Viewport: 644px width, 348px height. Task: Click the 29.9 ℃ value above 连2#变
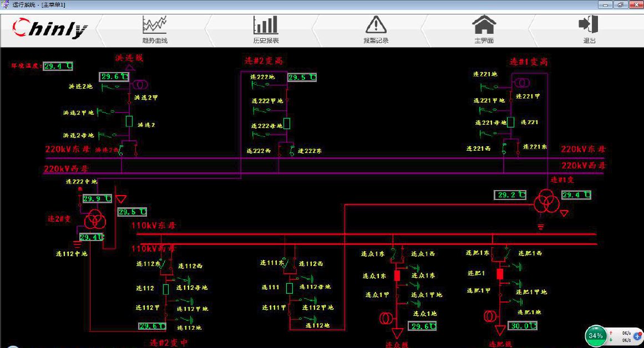tap(97, 198)
